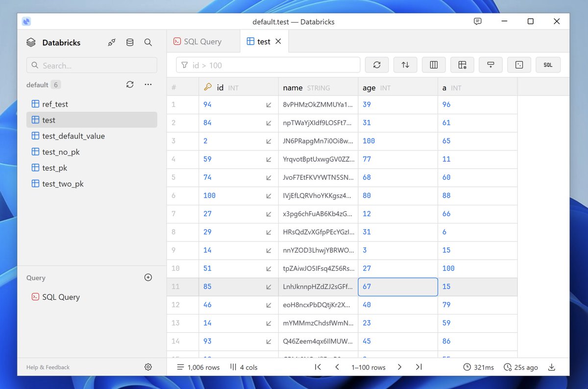This screenshot has width=588, height=389.
Task: Click the SQL toolbar button
Action: [548, 65]
